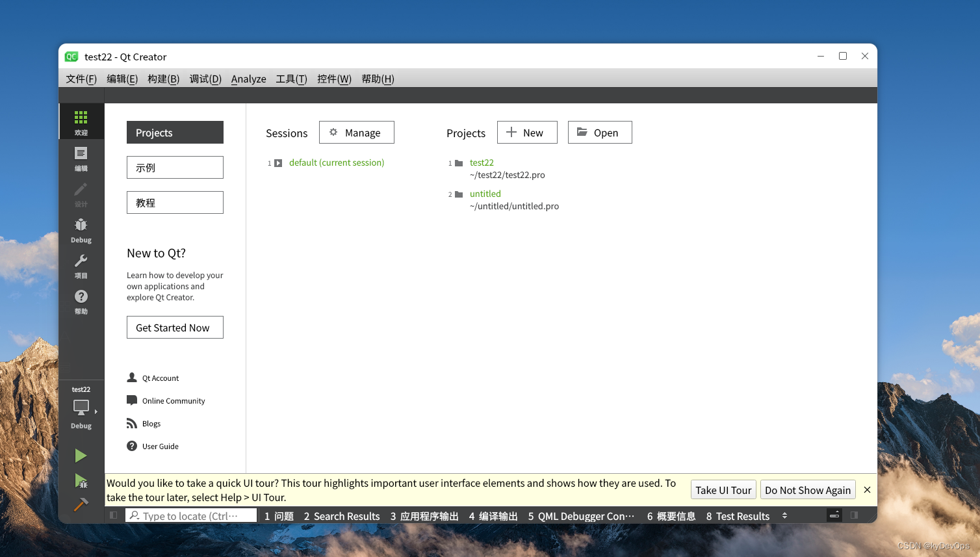Click the Blogs RSS icon
This screenshot has height=557, width=980.
(x=132, y=423)
